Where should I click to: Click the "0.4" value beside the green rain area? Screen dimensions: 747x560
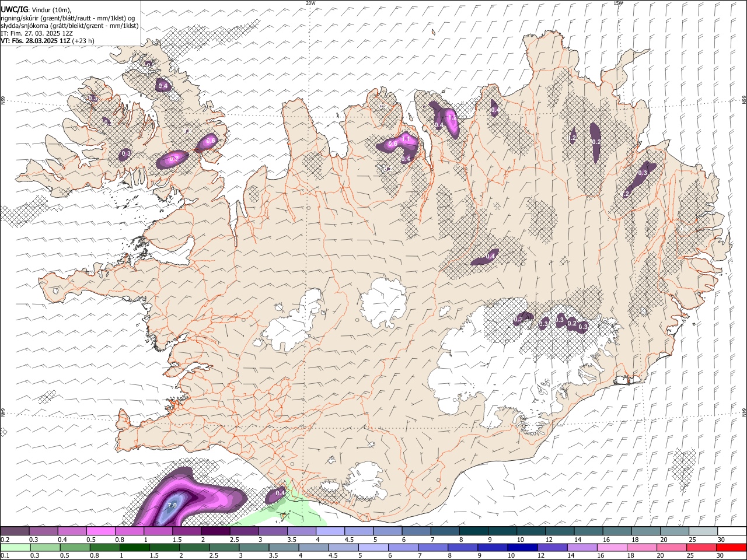(x=280, y=494)
